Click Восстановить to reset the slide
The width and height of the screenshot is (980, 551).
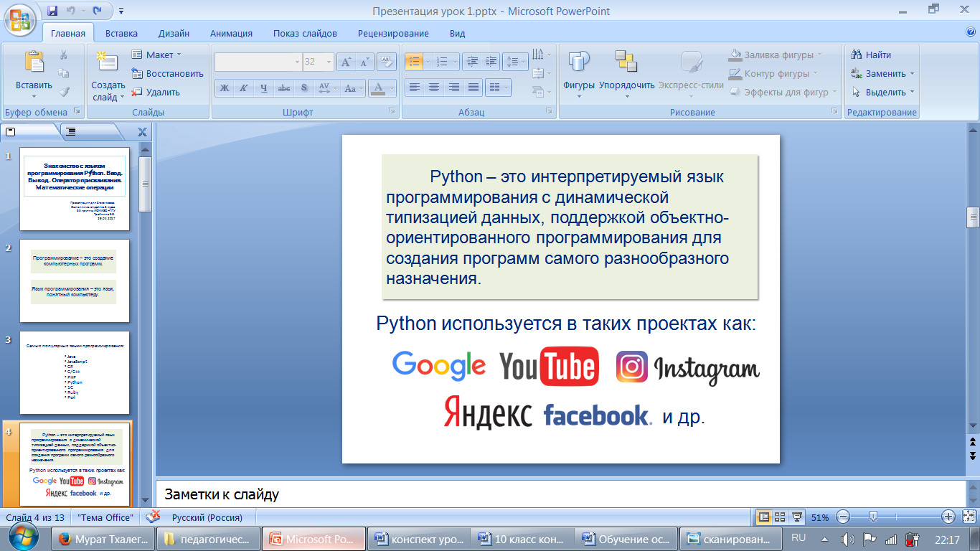pos(167,73)
